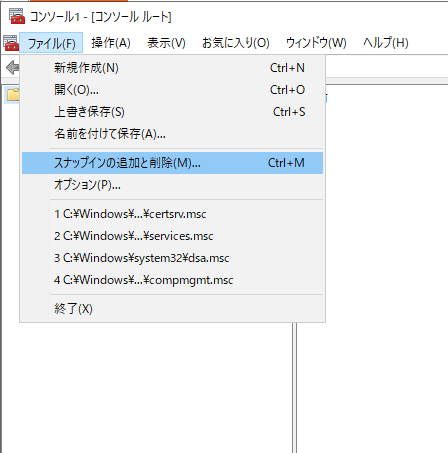Choose 新規作成(N) from the file menu
Image resolution: width=448 pixels, height=453 pixels.
point(172,68)
